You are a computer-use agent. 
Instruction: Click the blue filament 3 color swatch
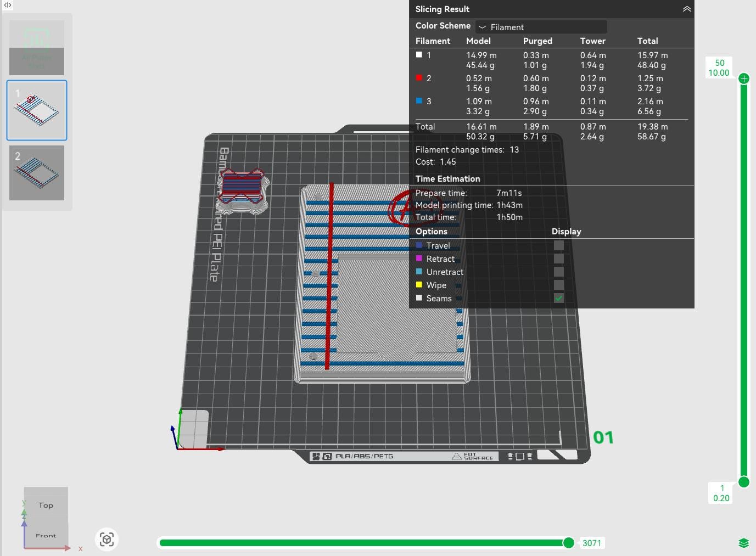419,100
